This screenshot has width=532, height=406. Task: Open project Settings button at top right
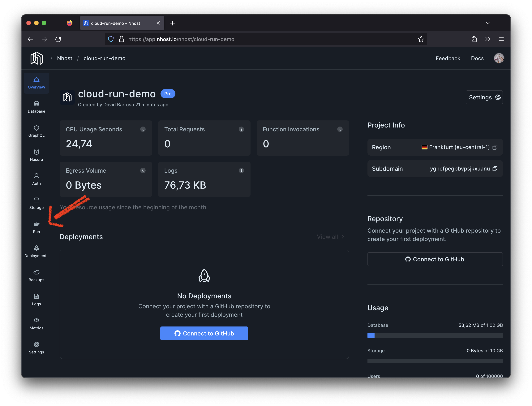(x=484, y=97)
